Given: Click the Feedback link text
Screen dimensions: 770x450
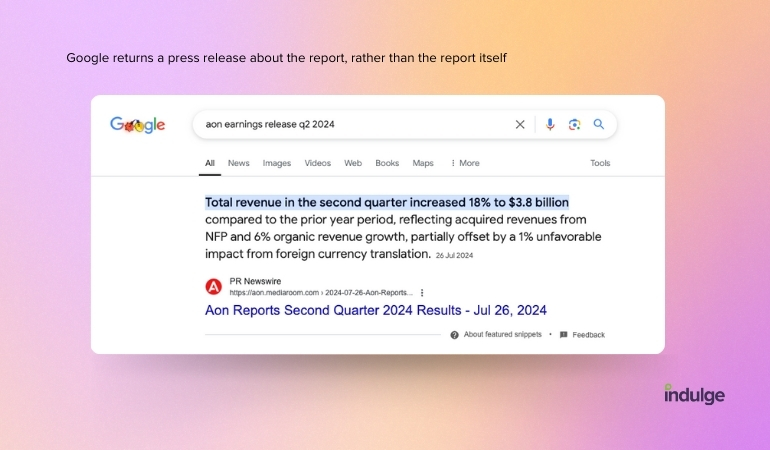Looking at the screenshot, I should (x=588, y=335).
